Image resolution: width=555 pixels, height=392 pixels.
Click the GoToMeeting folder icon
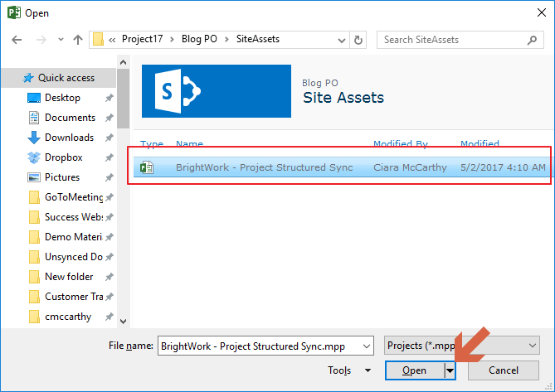click(34, 197)
